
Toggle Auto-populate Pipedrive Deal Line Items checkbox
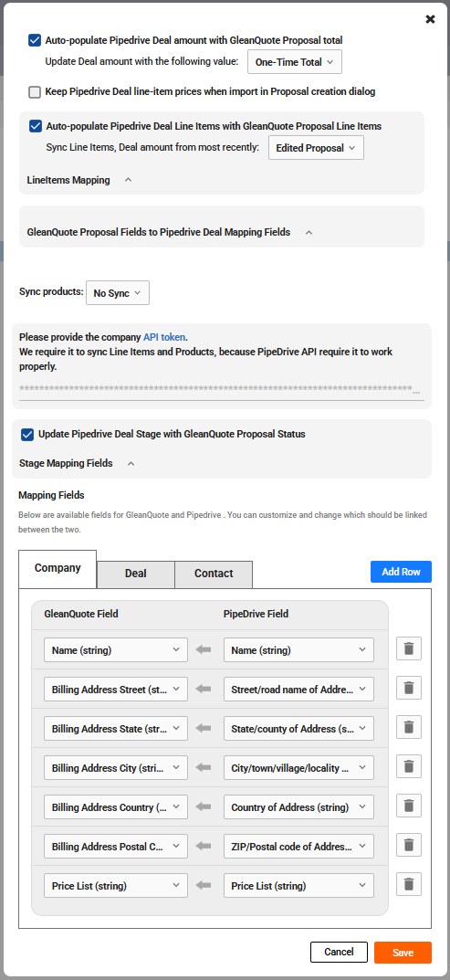coord(36,126)
